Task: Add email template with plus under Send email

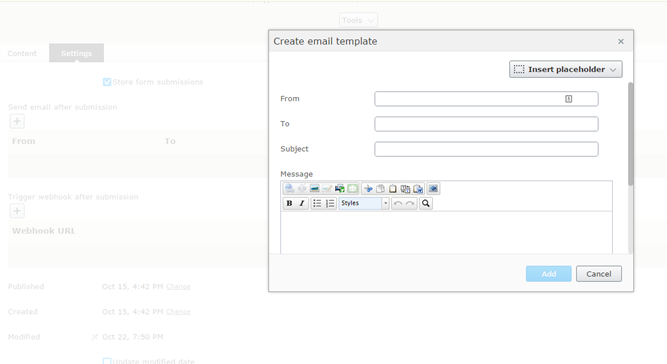Action: pyautogui.click(x=17, y=121)
